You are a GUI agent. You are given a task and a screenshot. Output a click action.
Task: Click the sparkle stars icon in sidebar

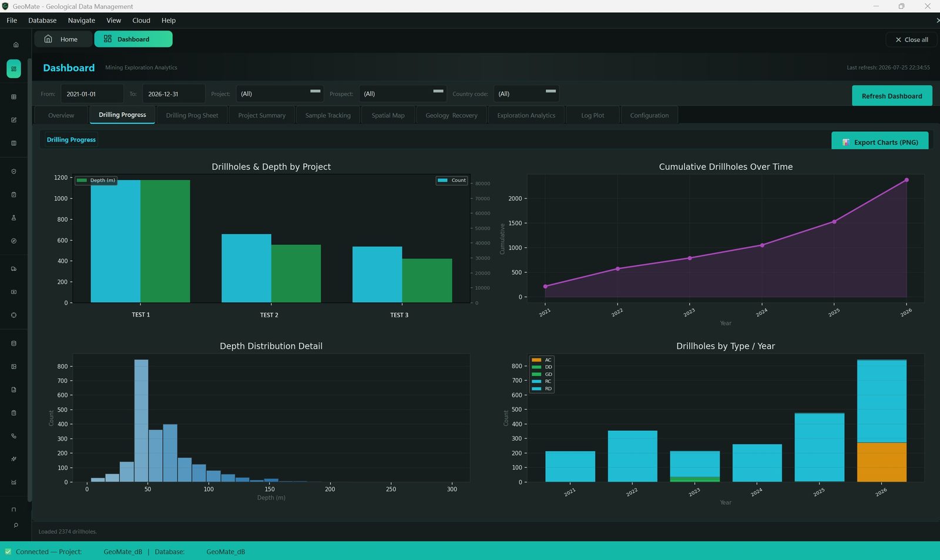point(14,459)
